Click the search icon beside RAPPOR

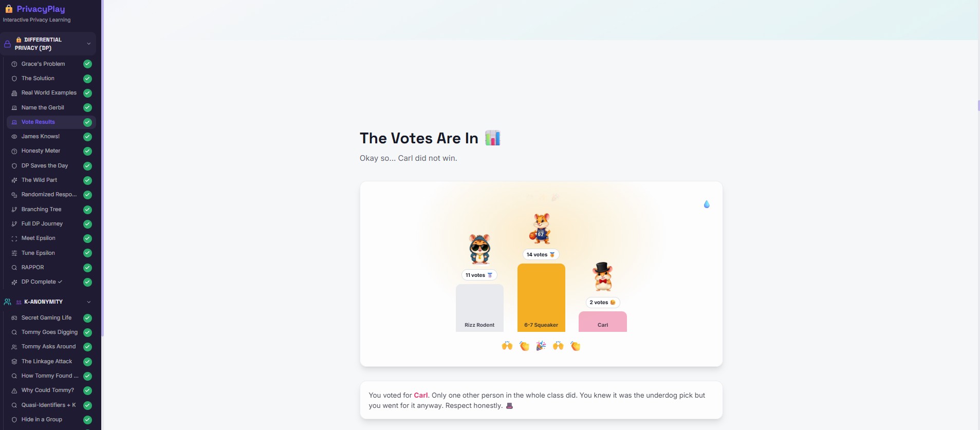click(x=14, y=268)
